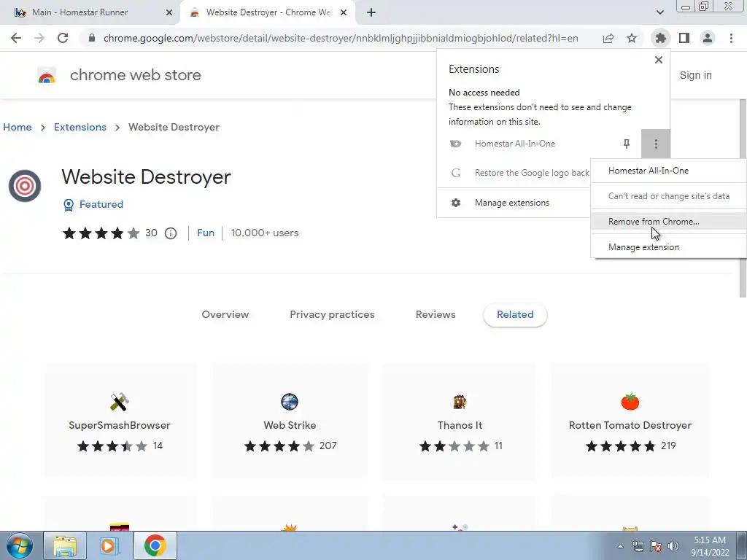Click the star rating of Website Destroyer
This screenshot has width=747, height=560.
point(101,233)
